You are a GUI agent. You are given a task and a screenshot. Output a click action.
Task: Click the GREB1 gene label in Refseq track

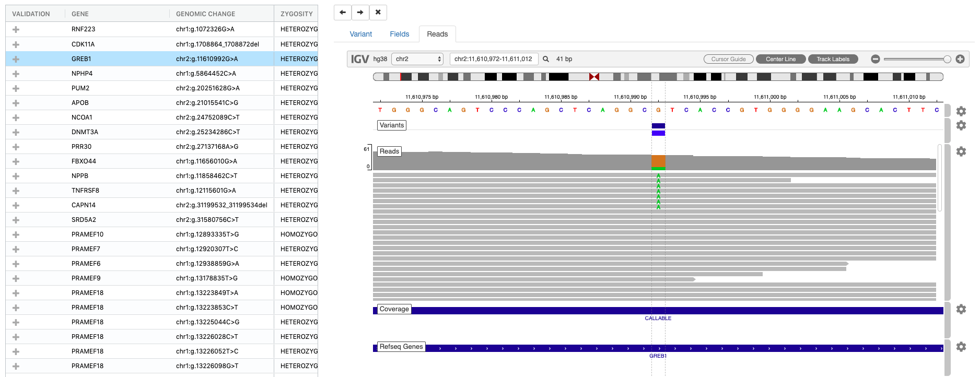(x=658, y=356)
